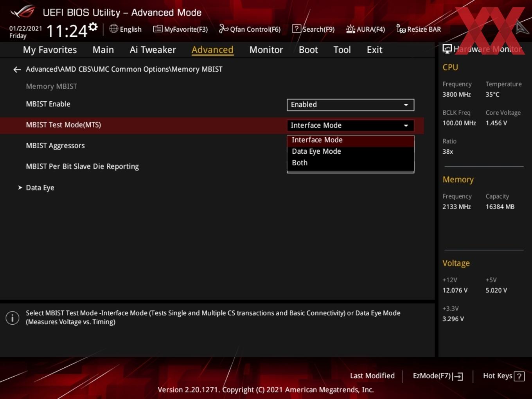Switch to the Monitor tab

[266, 50]
